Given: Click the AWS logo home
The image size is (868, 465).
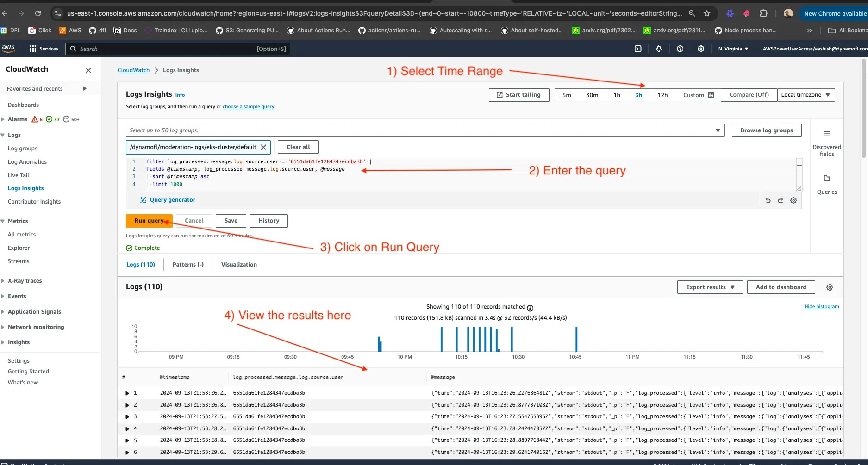Looking at the screenshot, I should click(x=8, y=48).
